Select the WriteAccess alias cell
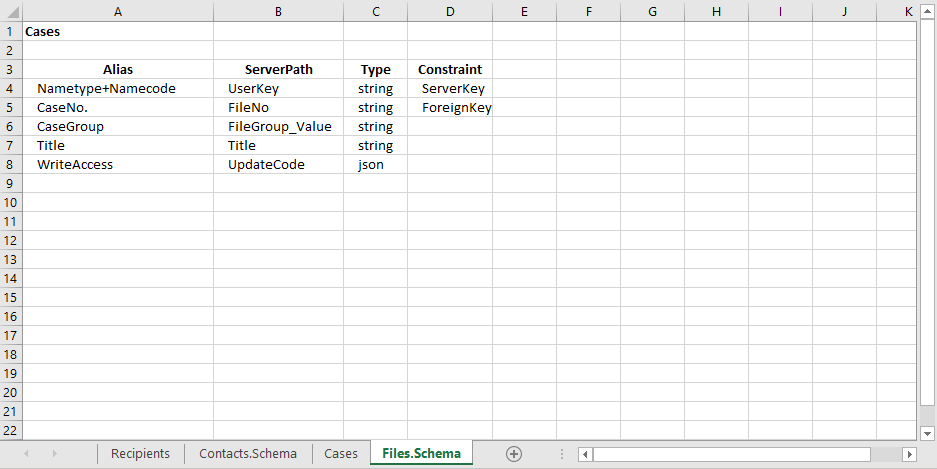Image resolution: width=937 pixels, height=469 pixels. [118, 165]
